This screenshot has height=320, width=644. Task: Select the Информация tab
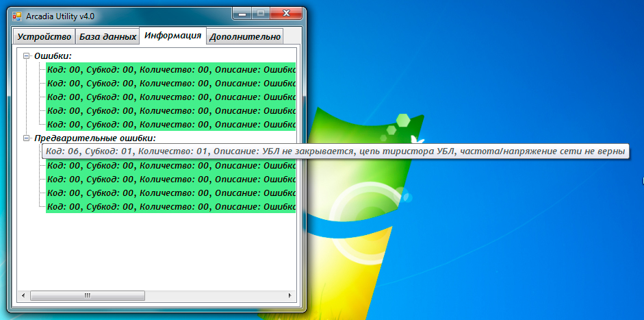point(172,36)
